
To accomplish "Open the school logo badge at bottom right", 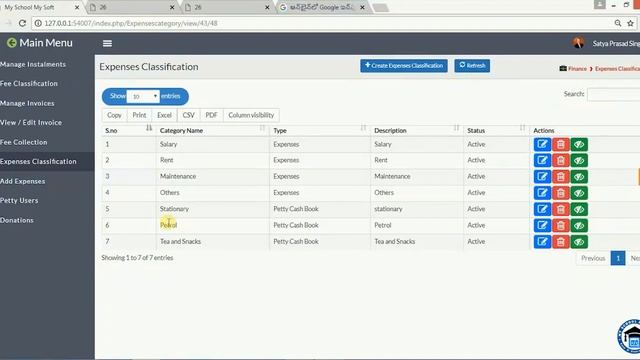I will [629, 337].
